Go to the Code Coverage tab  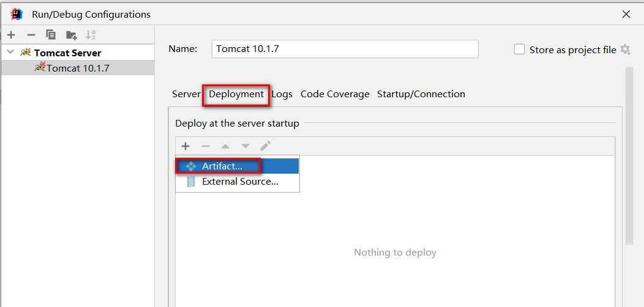click(335, 94)
